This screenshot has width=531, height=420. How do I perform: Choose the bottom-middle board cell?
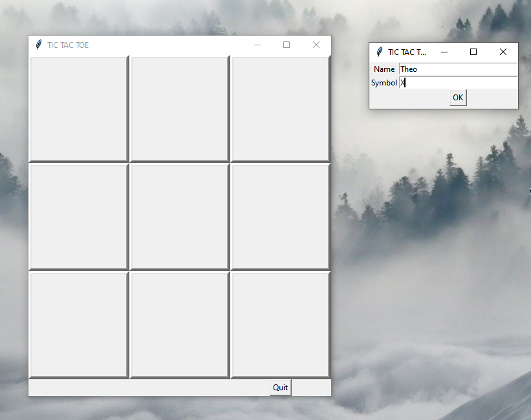(x=180, y=324)
